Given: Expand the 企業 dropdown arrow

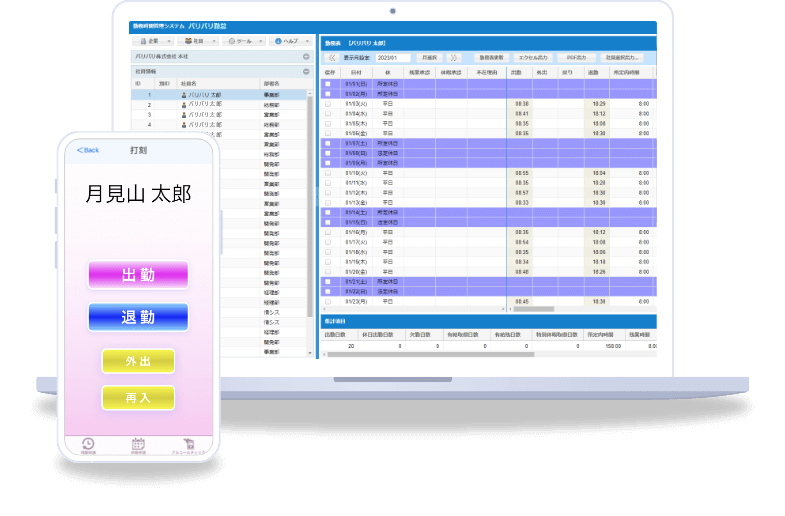Looking at the screenshot, I should point(169,41).
